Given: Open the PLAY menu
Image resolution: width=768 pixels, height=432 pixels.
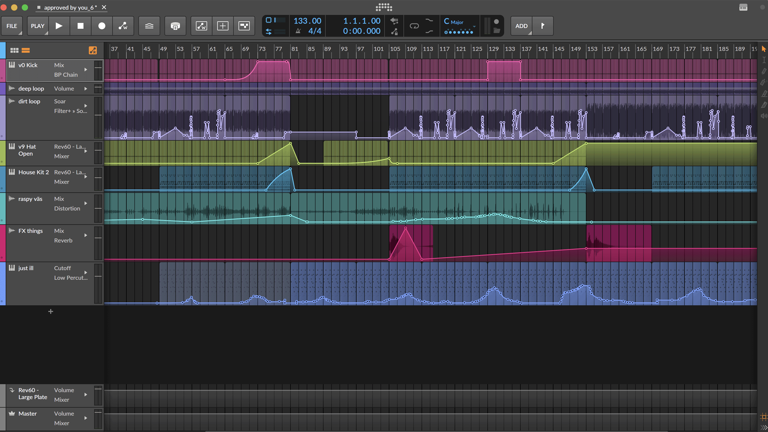Looking at the screenshot, I should (37, 26).
